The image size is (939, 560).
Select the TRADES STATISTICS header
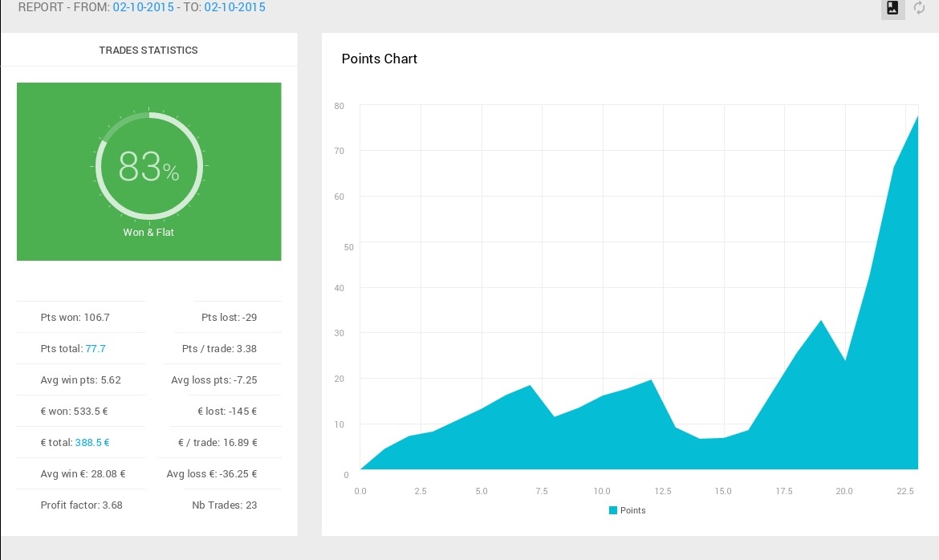pos(148,51)
